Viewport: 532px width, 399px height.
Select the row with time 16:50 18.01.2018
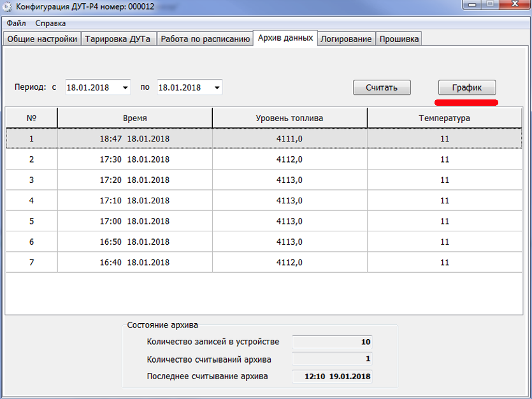point(264,242)
